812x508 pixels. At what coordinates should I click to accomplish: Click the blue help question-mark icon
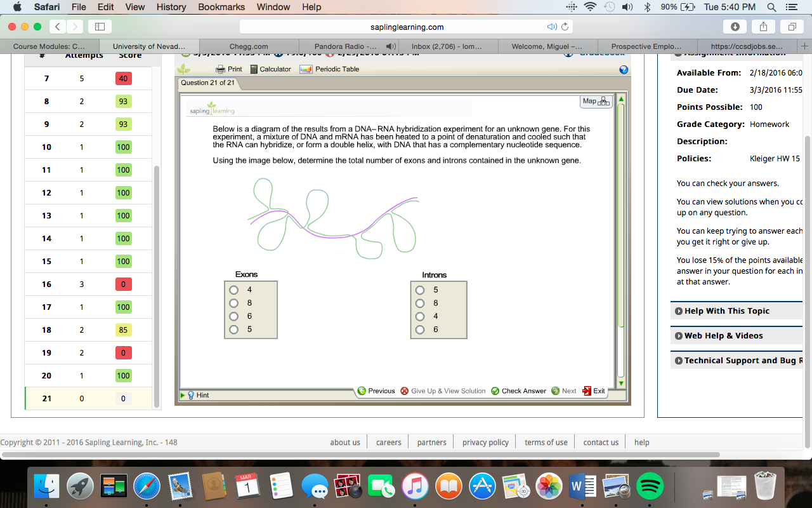coord(624,70)
